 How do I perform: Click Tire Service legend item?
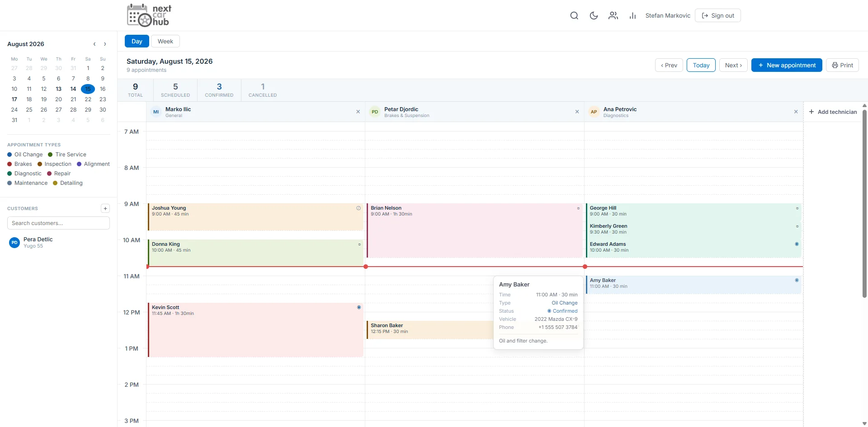pos(67,155)
